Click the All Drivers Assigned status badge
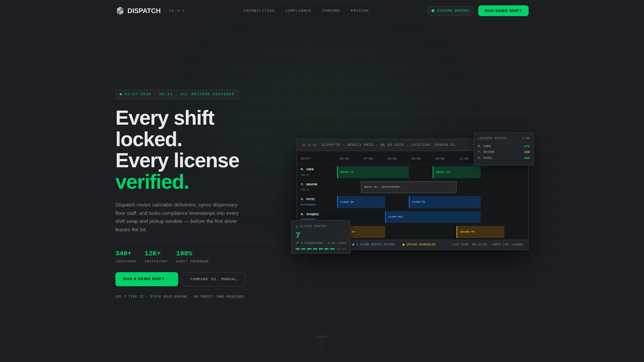The height and width of the screenshot is (362, 644). pos(177,94)
